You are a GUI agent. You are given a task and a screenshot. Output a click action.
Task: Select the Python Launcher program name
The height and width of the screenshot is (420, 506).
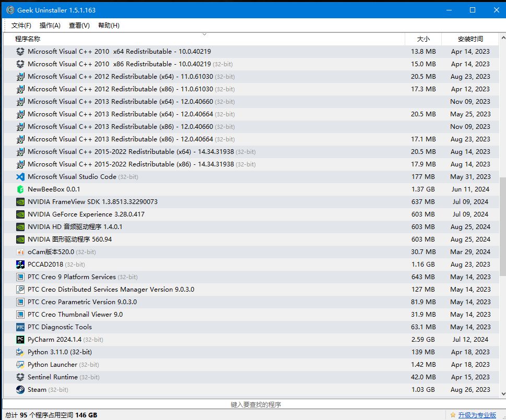[x=53, y=365]
